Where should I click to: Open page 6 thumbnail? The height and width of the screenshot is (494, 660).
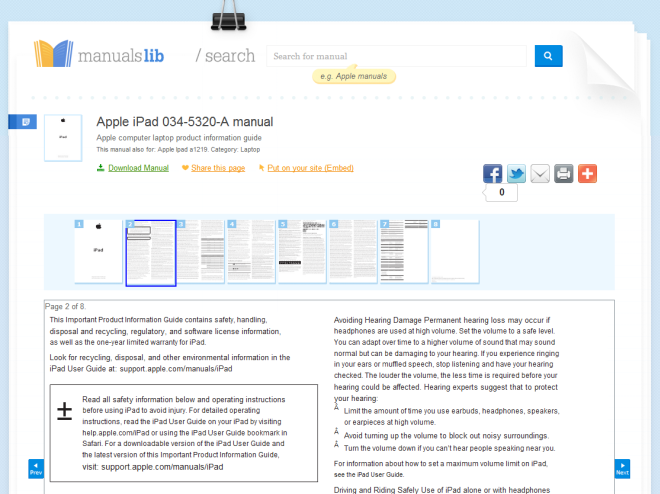tap(353, 252)
